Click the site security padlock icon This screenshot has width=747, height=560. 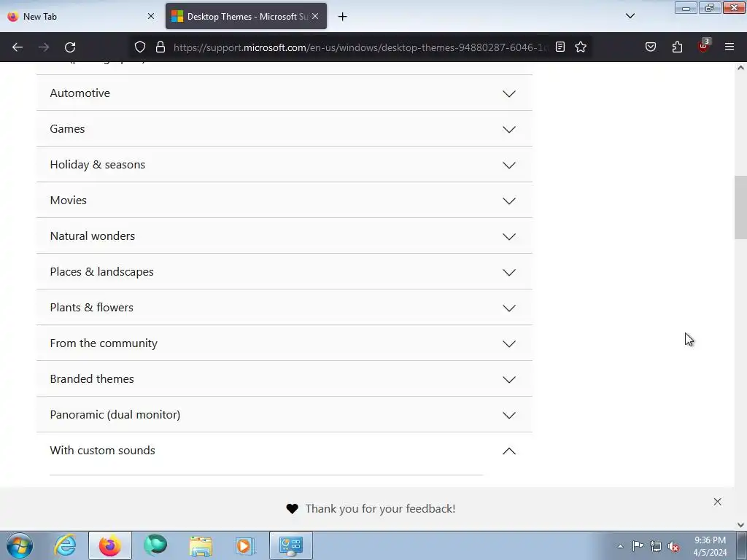coord(160,47)
